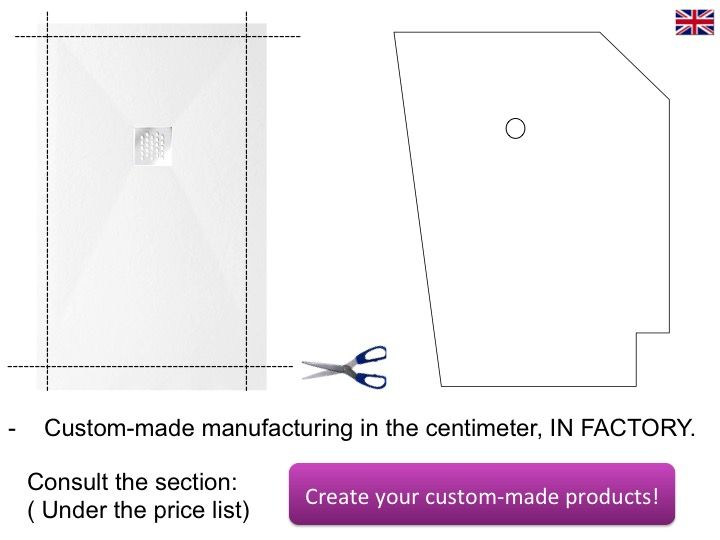Screen dimensions: 720x540
Task: Open 'Create your custom-made products!' button
Action: click(x=482, y=494)
